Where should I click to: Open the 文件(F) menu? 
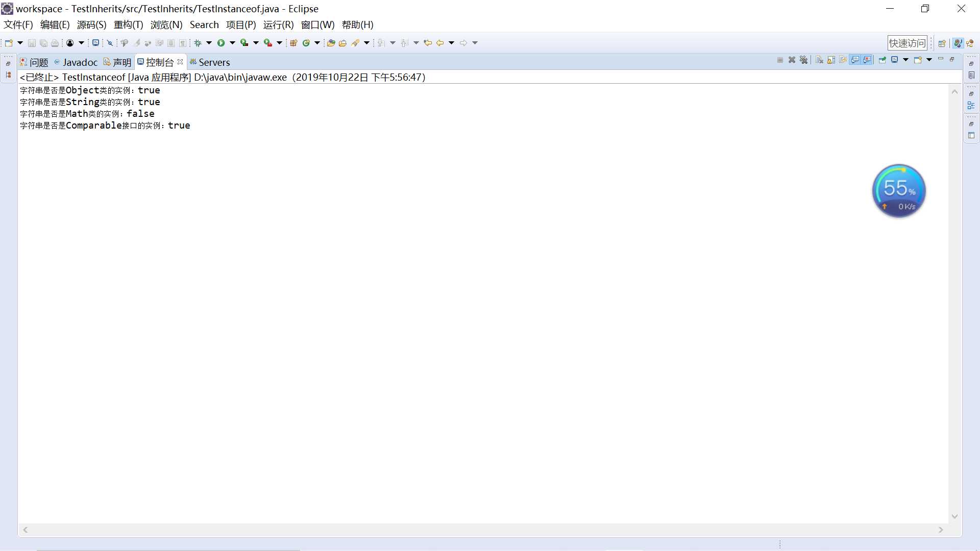pyautogui.click(x=18, y=25)
